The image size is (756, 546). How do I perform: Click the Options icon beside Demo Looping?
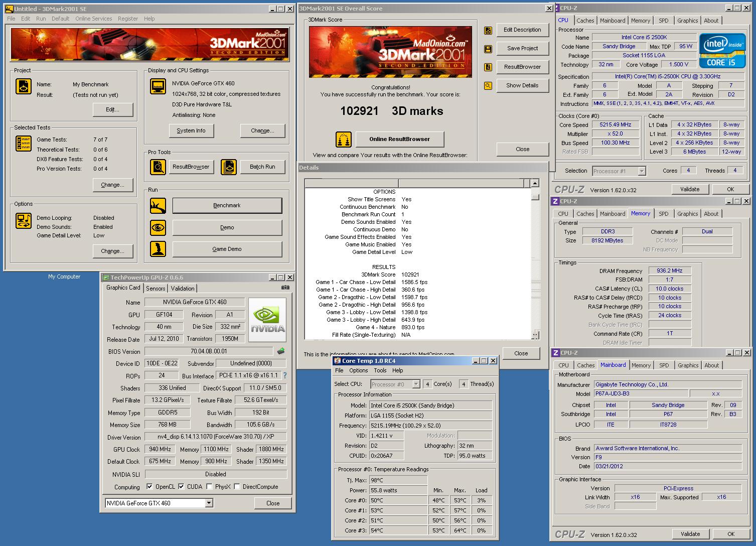24,221
